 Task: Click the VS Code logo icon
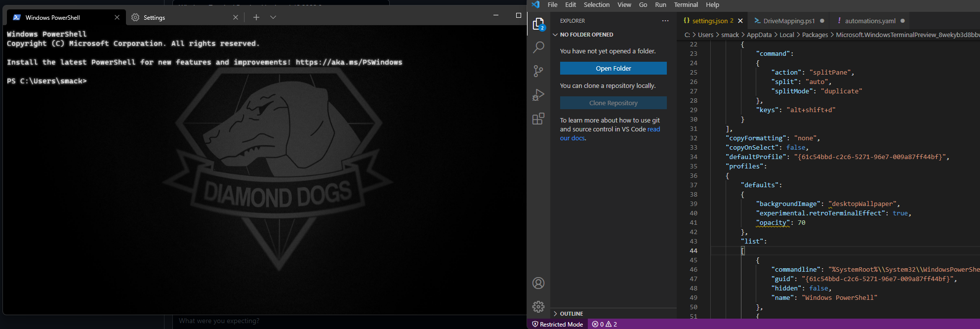535,4
